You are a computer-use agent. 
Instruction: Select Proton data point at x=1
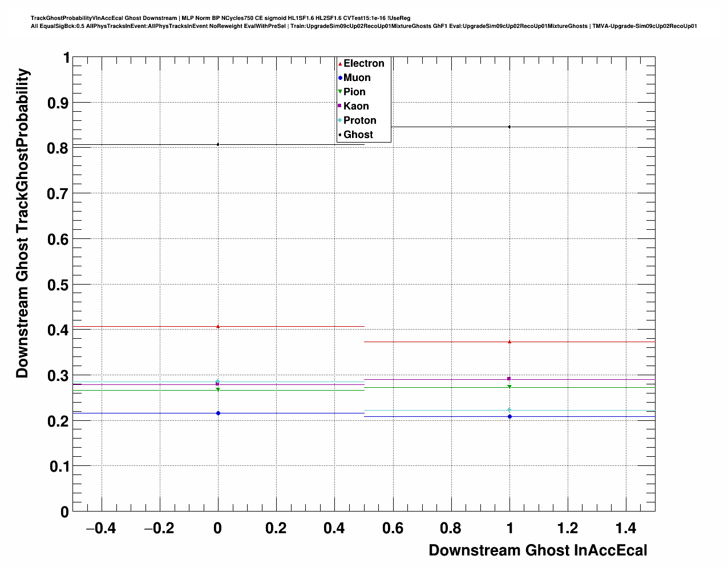click(509, 410)
